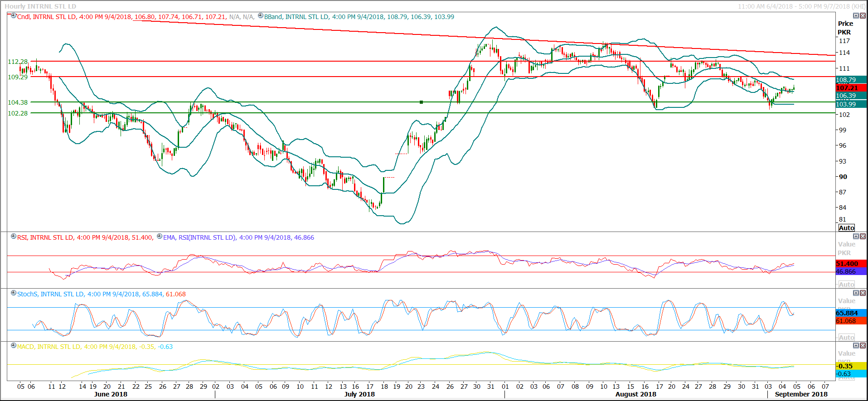Click the clock icon before the EMA label
This screenshot has width=868, height=401.
(x=160, y=237)
